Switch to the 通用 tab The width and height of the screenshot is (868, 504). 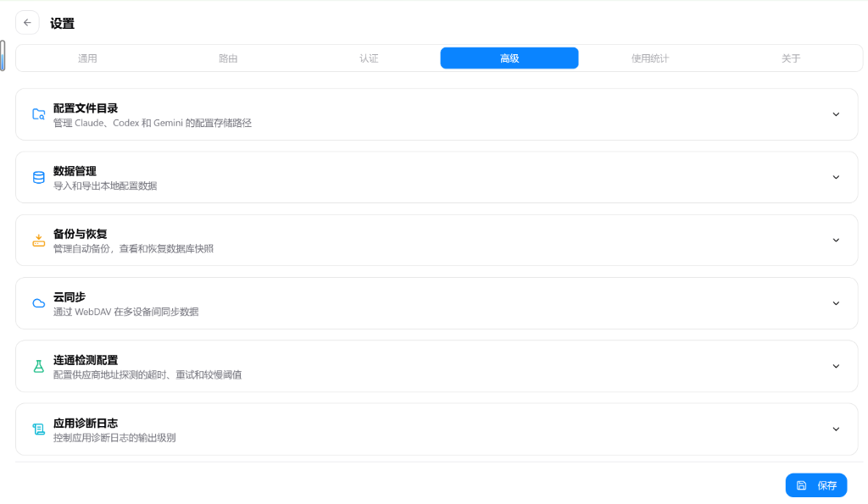87,58
